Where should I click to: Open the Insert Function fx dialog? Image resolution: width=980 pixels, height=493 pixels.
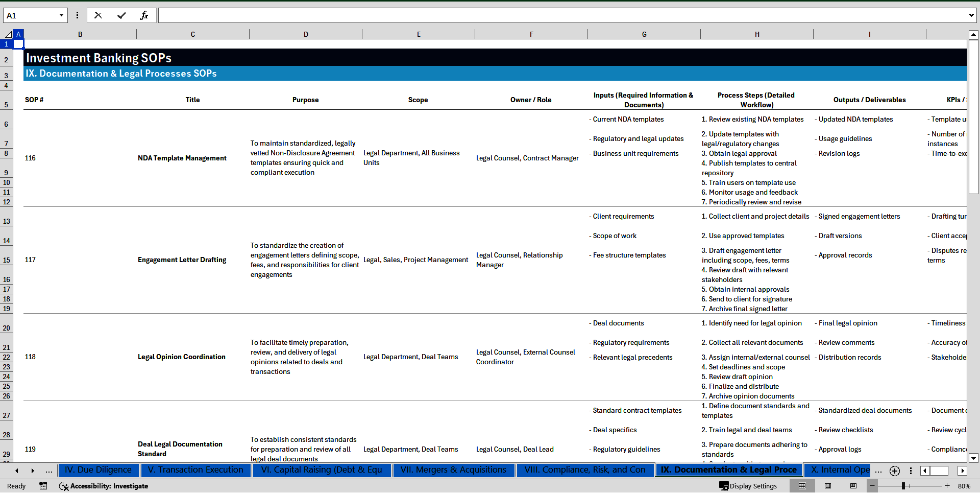click(x=144, y=15)
